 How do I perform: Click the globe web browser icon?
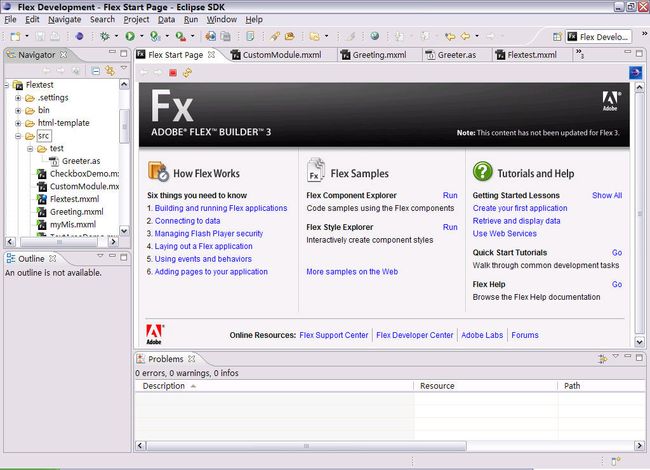375,36
